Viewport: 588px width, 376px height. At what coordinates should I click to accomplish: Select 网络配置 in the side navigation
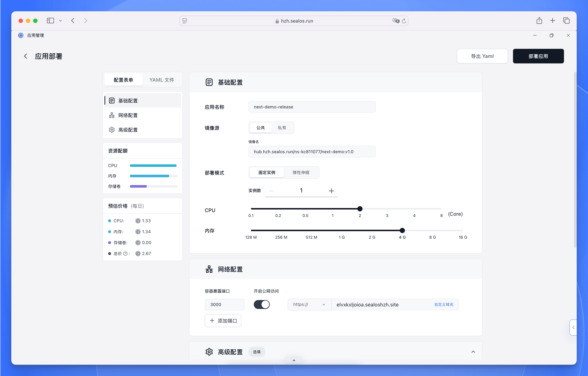143,115
